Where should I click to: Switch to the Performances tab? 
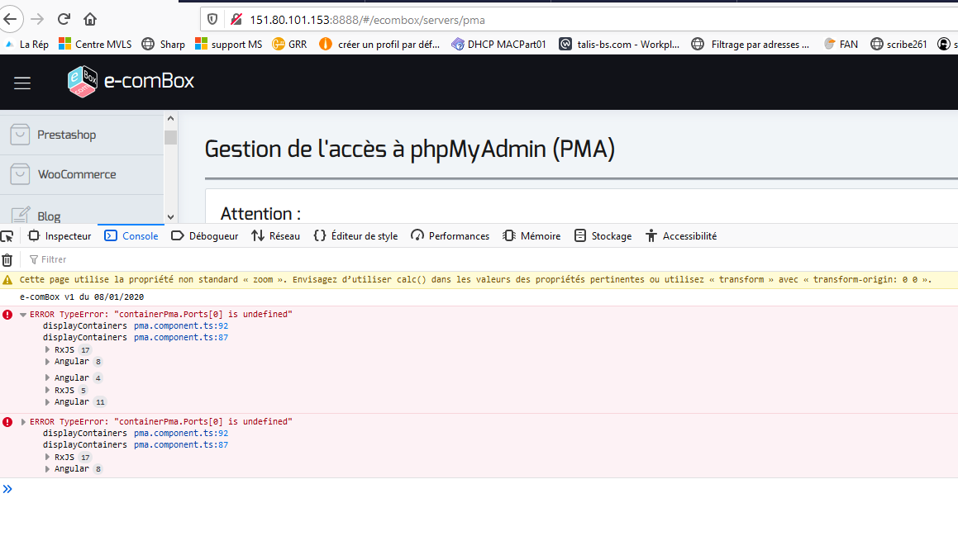(450, 235)
